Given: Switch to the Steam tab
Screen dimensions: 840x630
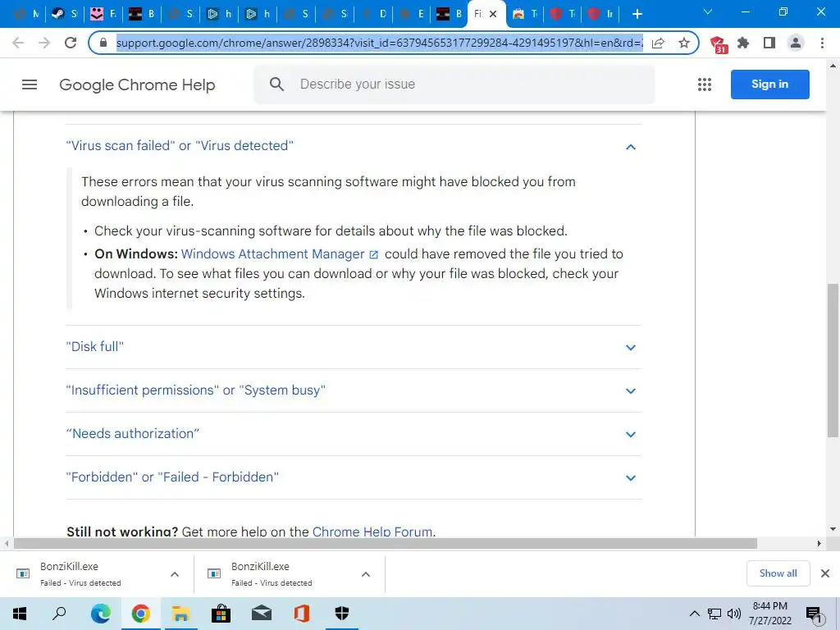Looking at the screenshot, I should click(x=65, y=14).
